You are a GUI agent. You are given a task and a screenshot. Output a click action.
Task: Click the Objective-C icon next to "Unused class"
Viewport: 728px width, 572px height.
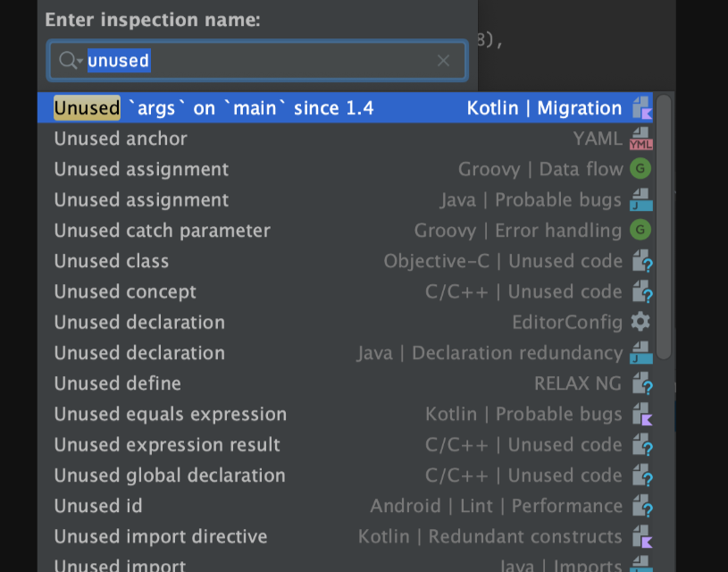pyautogui.click(x=641, y=261)
